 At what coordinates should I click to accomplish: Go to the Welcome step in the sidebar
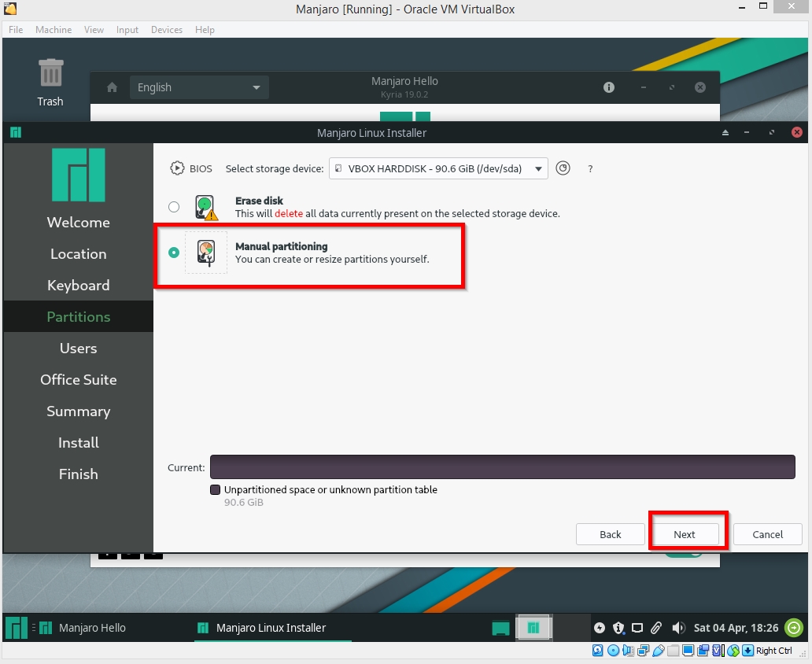[78, 222]
